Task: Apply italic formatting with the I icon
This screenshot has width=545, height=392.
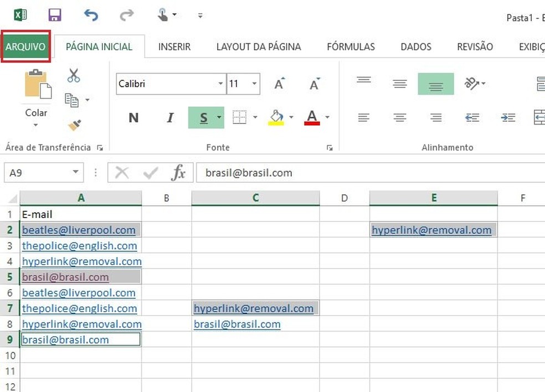Action: pyautogui.click(x=169, y=117)
